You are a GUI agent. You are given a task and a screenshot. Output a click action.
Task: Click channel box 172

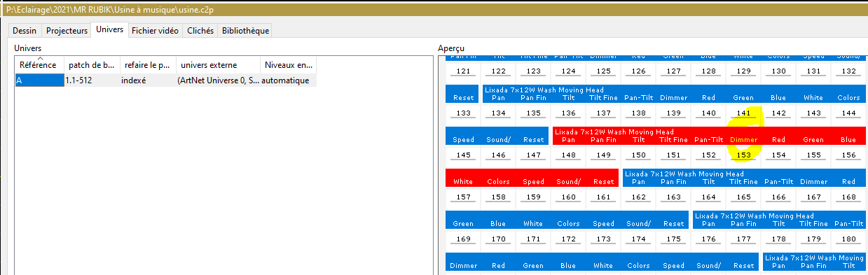[x=568, y=239]
